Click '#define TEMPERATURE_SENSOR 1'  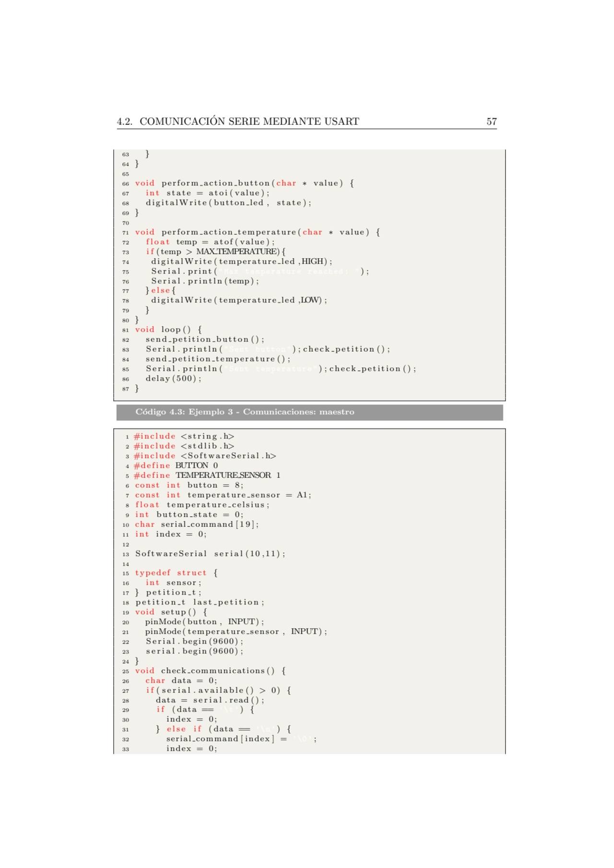pos(207,476)
